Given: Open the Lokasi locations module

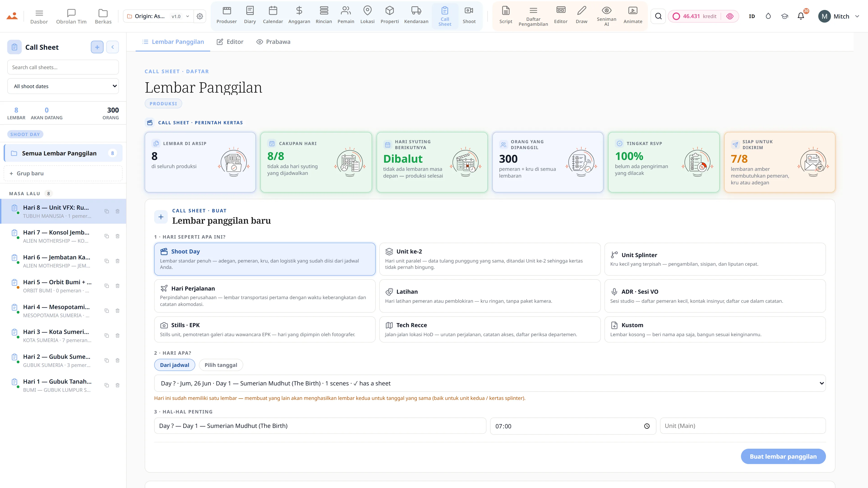Looking at the screenshot, I should point(367,16).
